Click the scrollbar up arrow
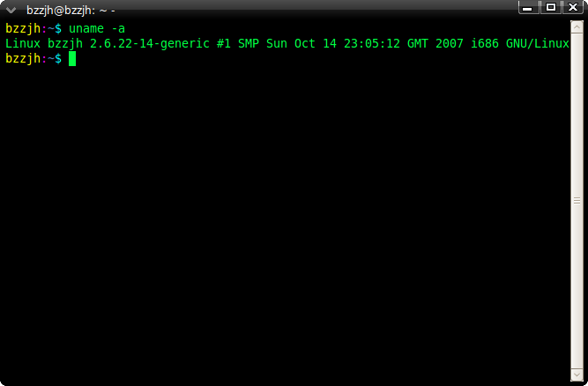Screen dimensions: 588x386 577,27
